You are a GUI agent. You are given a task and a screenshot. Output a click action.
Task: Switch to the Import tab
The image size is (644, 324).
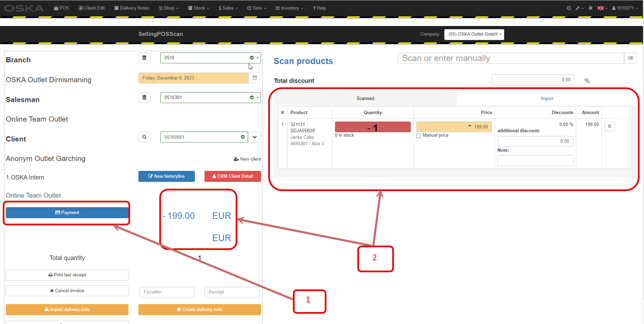coord(547,99)
